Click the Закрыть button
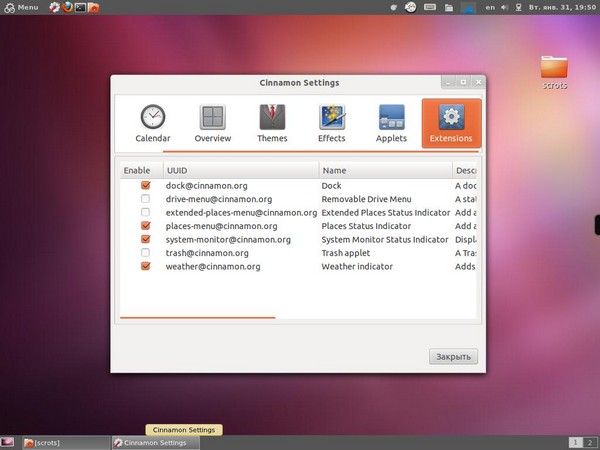 click(453, 357)
